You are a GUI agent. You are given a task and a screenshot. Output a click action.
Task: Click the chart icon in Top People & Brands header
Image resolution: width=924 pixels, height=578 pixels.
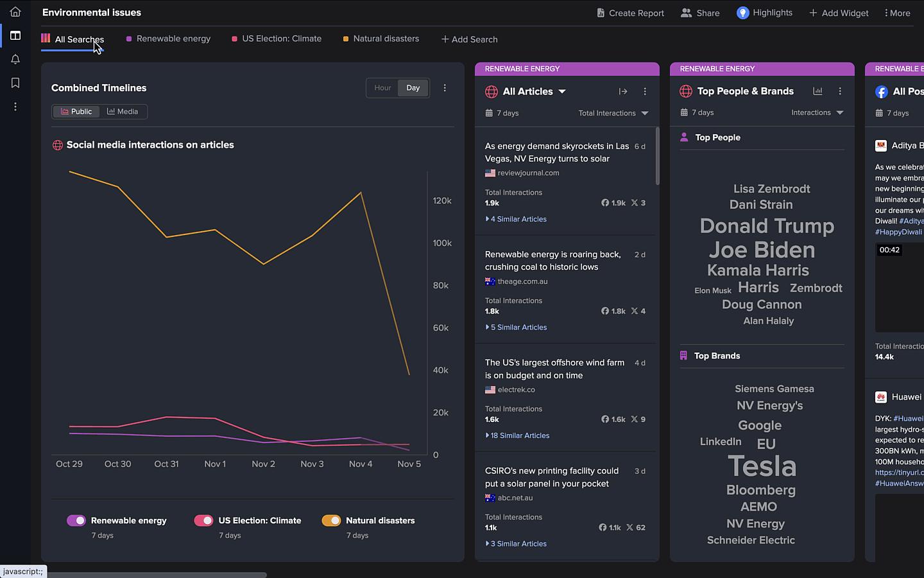click(x=817, y=91)
